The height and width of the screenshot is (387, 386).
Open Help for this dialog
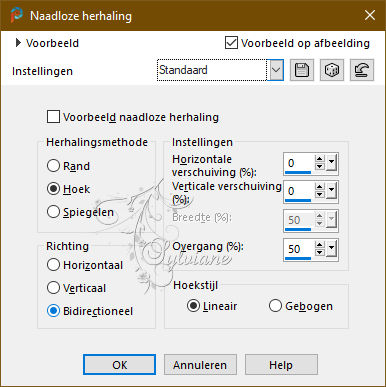click(281, 365)
